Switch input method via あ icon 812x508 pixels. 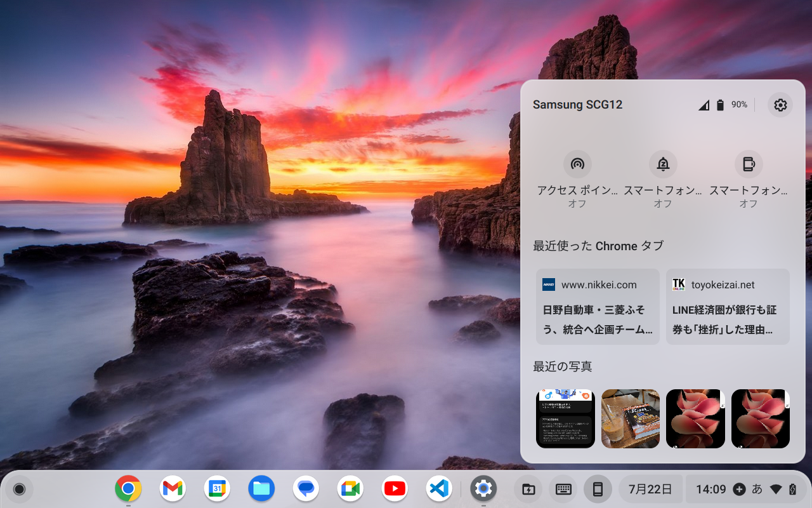coord(757,490)
